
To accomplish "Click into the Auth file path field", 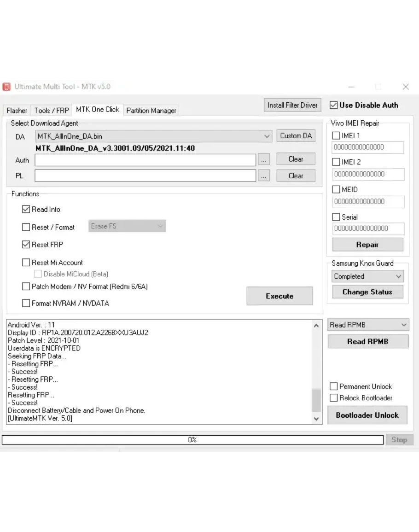I will click(145, 160).
